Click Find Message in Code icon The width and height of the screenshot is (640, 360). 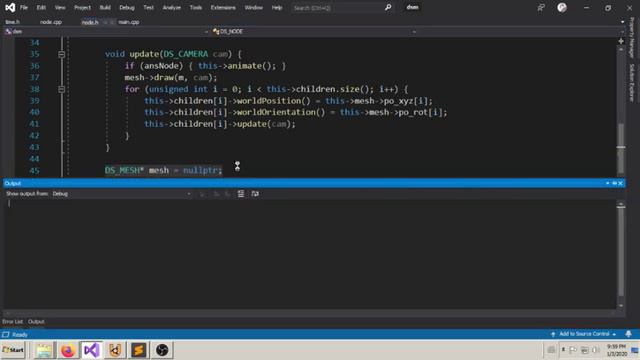(x=202, y=194)
